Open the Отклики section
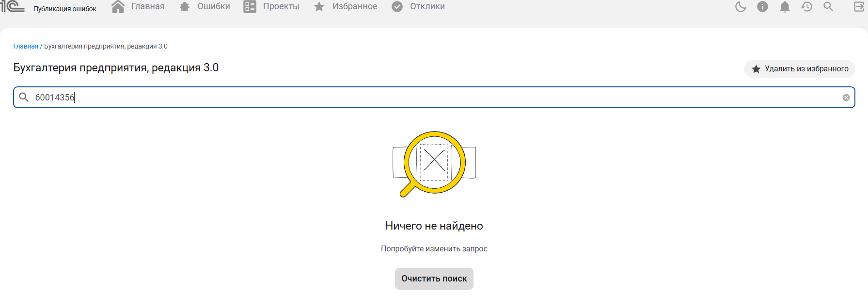 [x=418, y=7]
